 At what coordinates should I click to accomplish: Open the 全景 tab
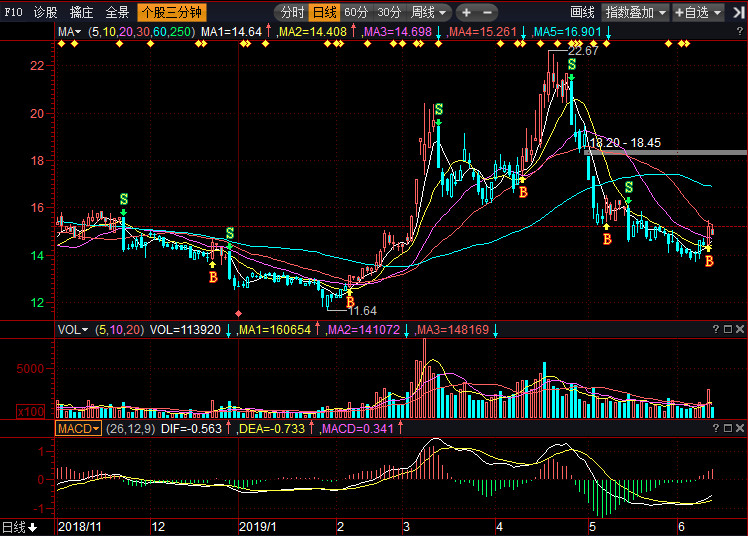pos(118,13)
